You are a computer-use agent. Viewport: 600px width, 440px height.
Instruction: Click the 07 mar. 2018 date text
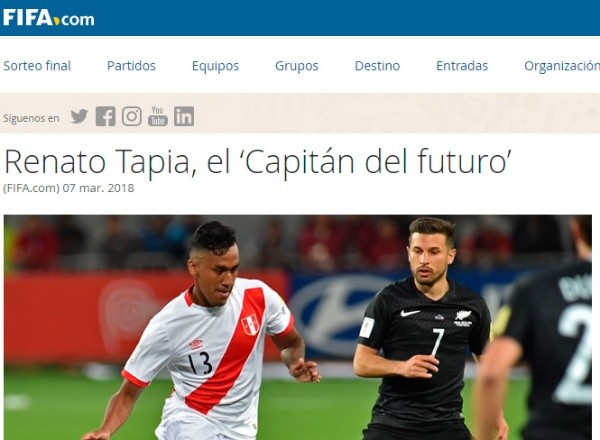pyautogui.click(x=98, y=188)
